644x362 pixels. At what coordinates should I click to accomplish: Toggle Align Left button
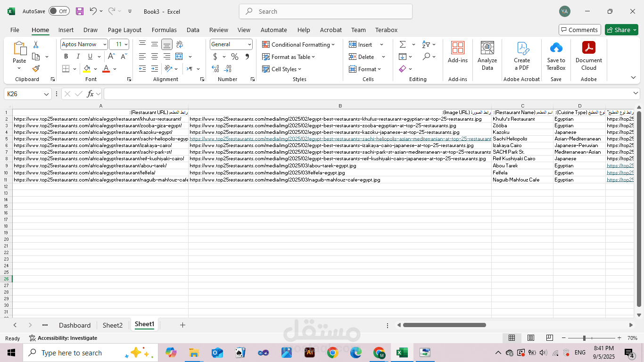click(142, 57)
